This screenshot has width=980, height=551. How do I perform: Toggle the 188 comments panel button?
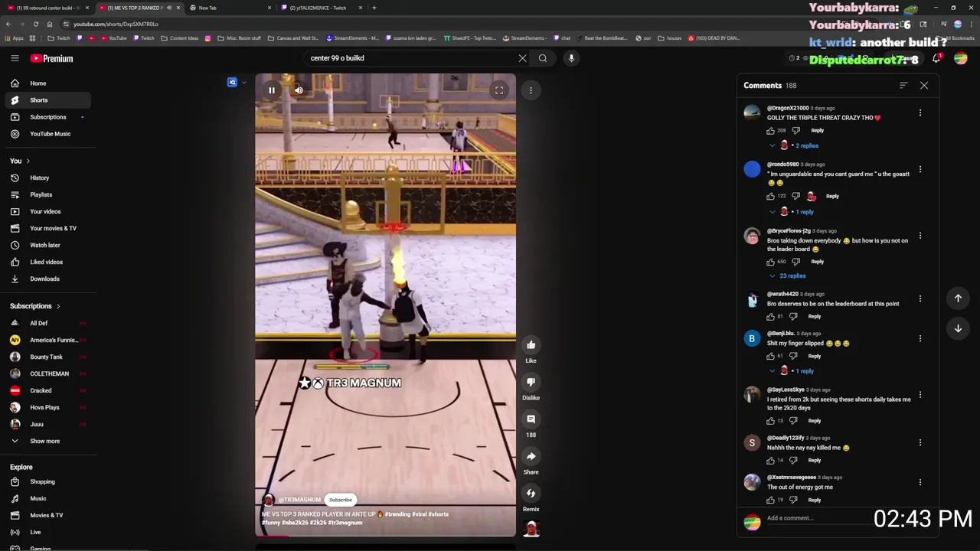coord(531,419)
